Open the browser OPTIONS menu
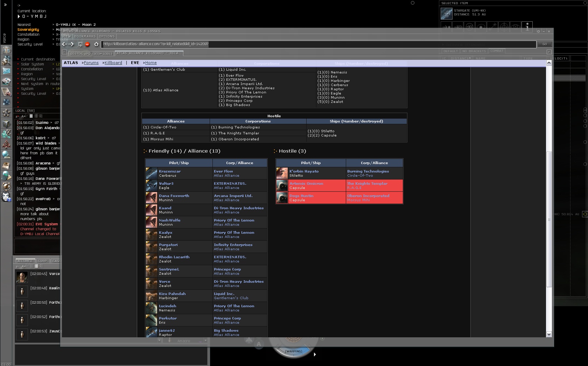This screenshot has width=588, height=366. tap(107, 36)
